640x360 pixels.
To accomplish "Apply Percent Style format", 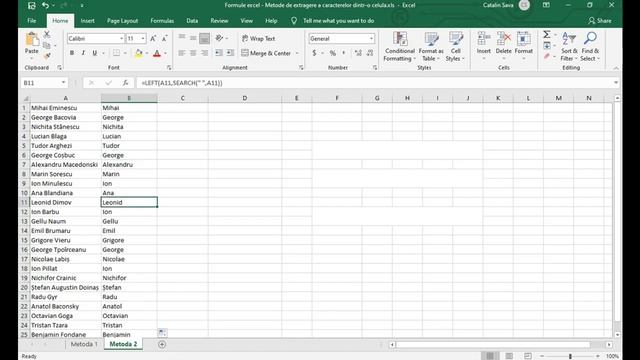I will [333, 53].
